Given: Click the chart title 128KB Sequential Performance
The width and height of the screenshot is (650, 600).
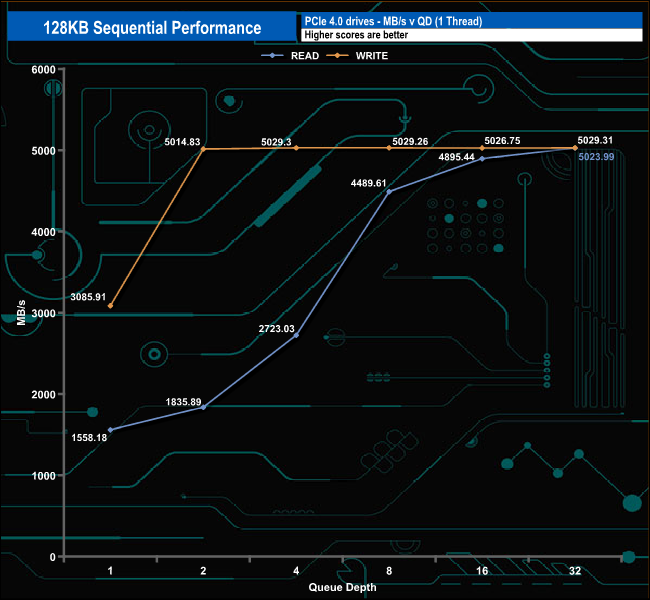Looking at the screenshot, I should (x=152, y=28).
